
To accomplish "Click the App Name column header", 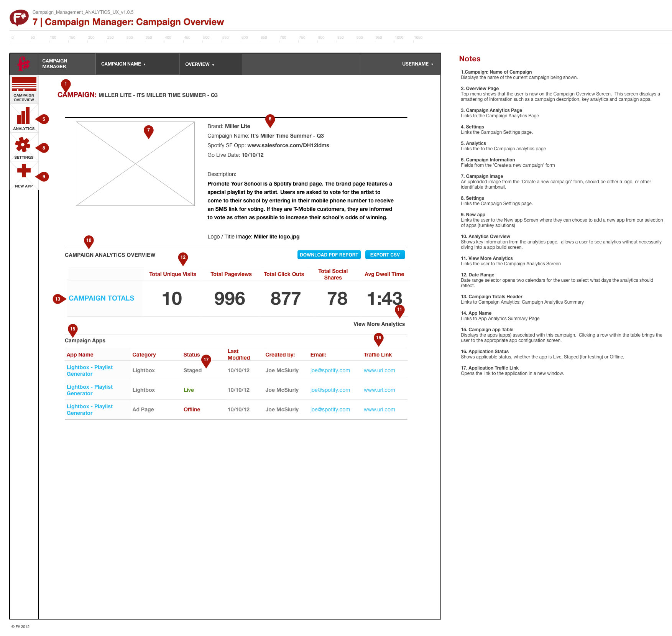I will click(x=80, y=355).
